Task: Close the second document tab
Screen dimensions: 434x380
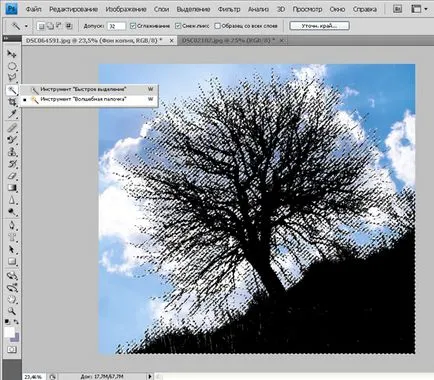Action: click(x=282, y=40)
